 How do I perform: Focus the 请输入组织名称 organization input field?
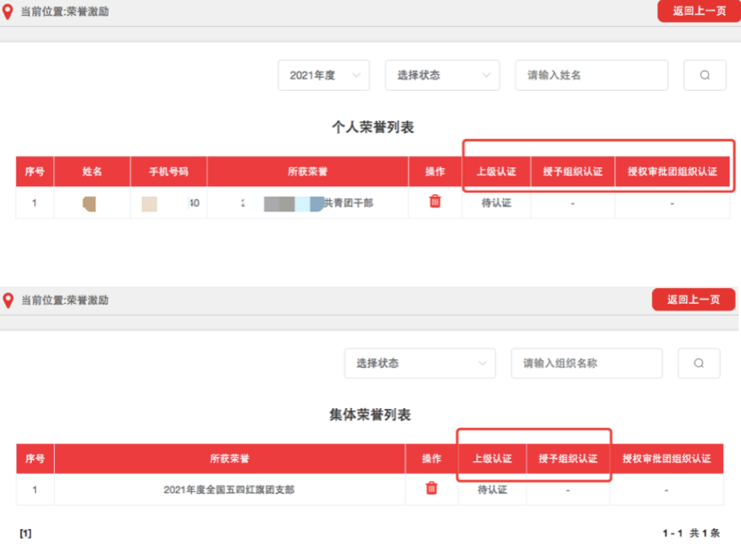point(586,363)
